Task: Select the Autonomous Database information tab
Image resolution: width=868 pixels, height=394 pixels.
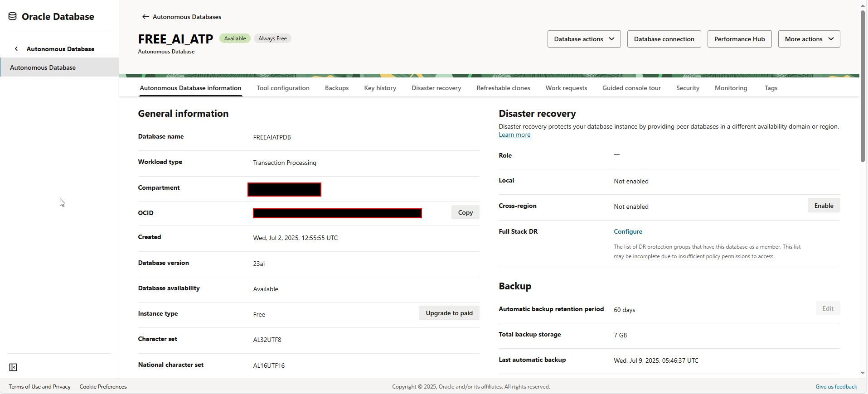Action: click(190, 88)
